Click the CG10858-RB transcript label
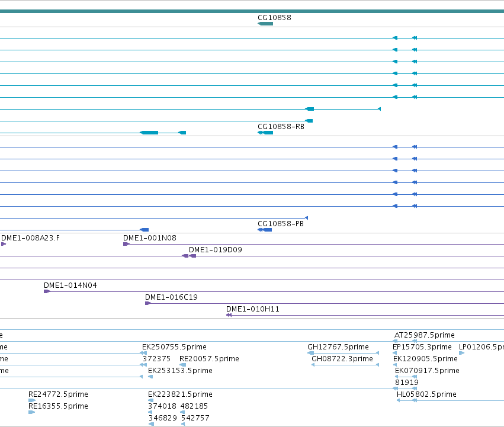This screenshot has height=427, width=504. pos(281,127)
